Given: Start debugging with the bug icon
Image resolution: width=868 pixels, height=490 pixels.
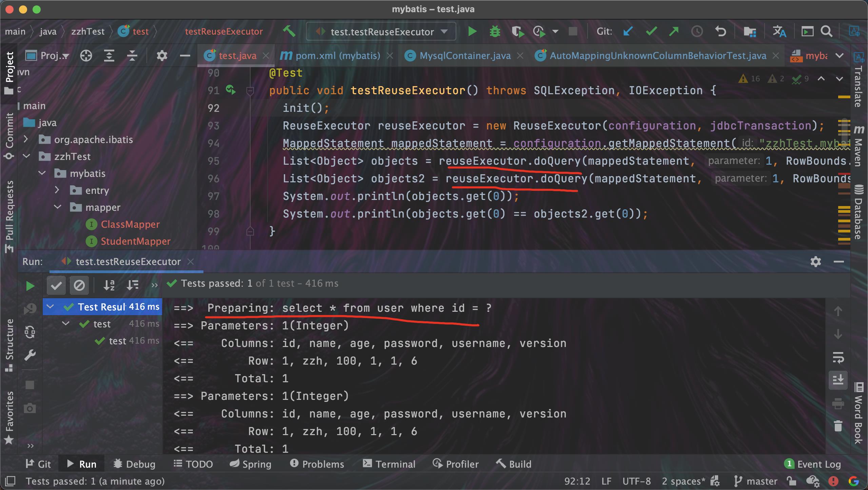Looking at the screenshot, I should click(x=495, y=32).
